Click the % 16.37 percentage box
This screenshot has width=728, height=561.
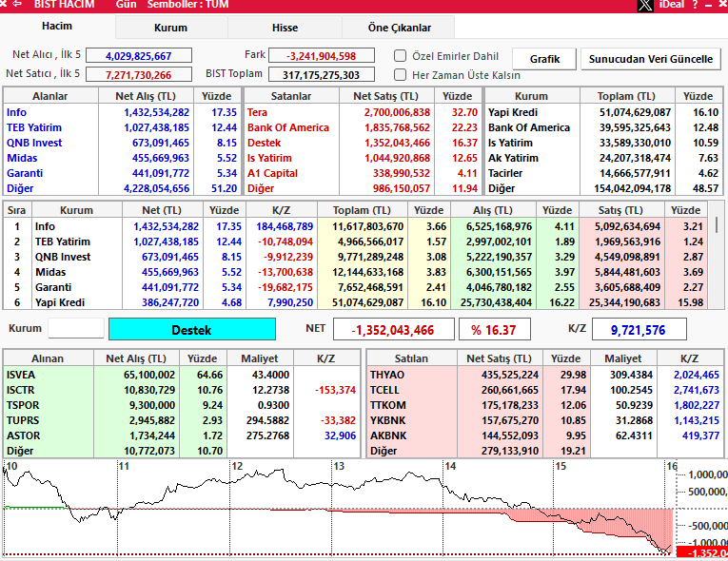pyautogui.click(x=495, y=330)
